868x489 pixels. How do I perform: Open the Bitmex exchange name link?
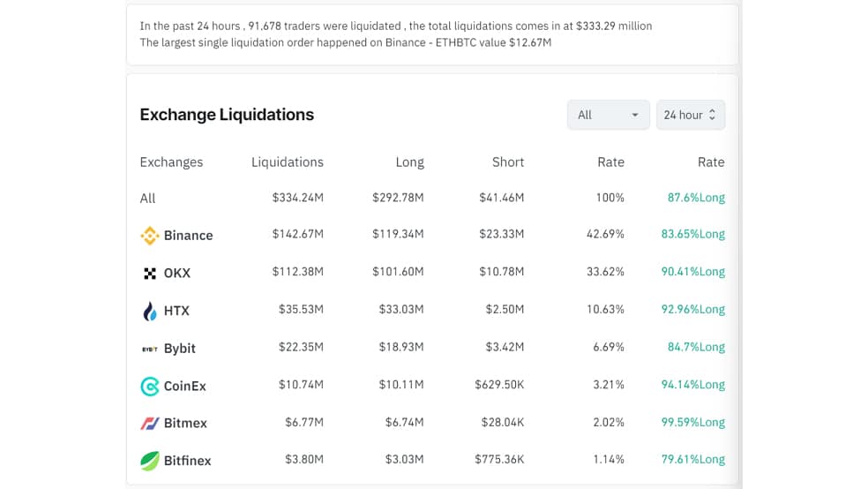coord(185,423)
